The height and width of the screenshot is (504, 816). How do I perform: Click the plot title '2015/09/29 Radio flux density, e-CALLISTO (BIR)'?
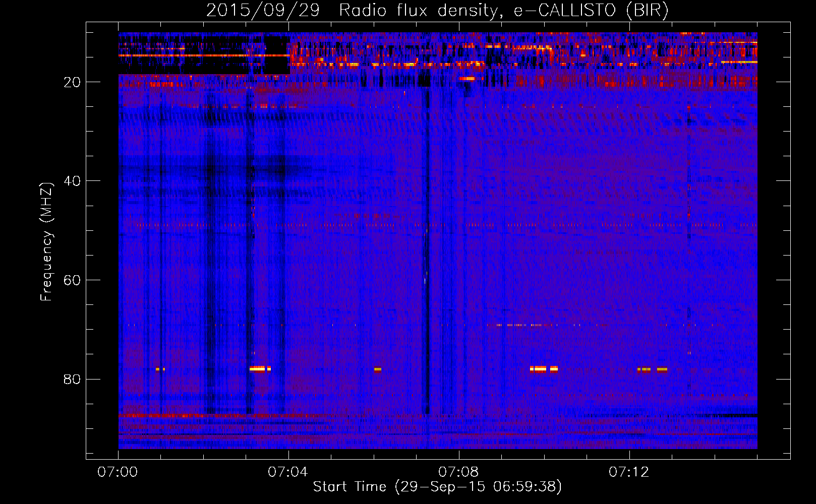coord(437,10)
